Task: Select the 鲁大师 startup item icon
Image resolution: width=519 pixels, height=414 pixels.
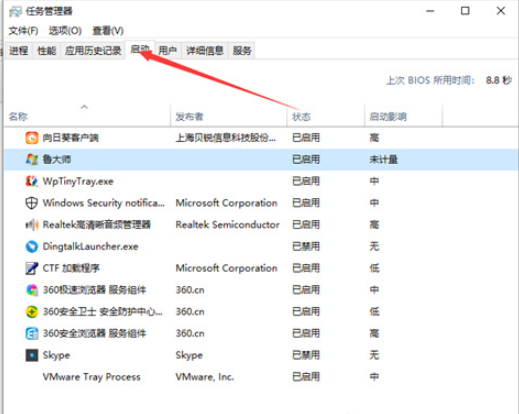Action: click(x=32, y=159)
